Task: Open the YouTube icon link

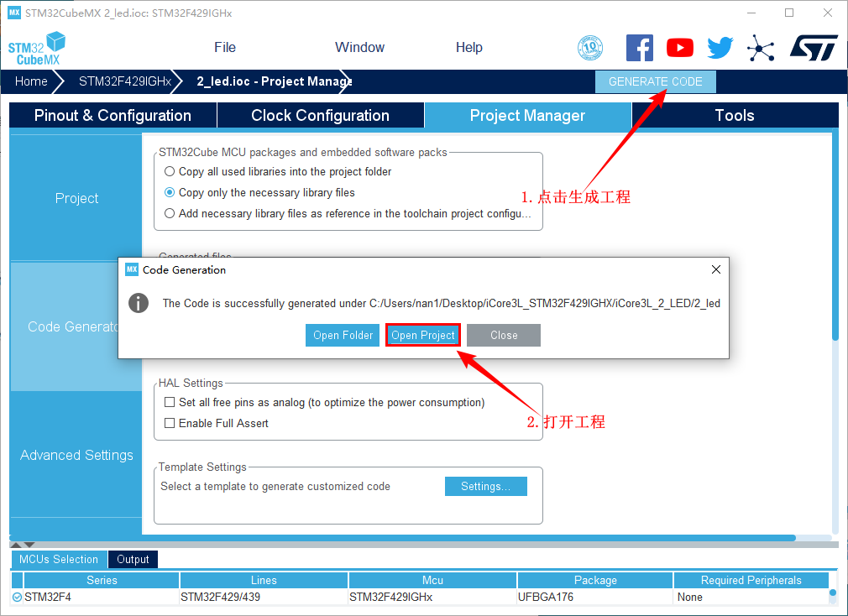Action: 680,48
